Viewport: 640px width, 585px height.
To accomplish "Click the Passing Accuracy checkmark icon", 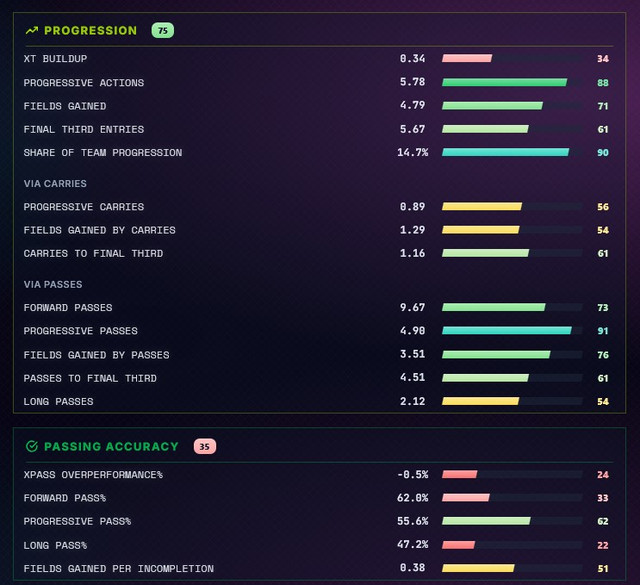I will [32, 447].
